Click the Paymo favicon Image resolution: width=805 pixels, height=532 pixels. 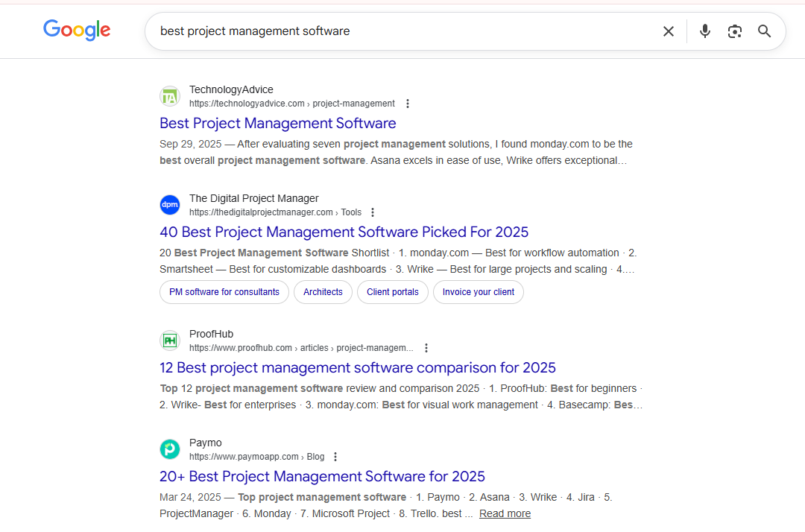click(x=170, y=449)
